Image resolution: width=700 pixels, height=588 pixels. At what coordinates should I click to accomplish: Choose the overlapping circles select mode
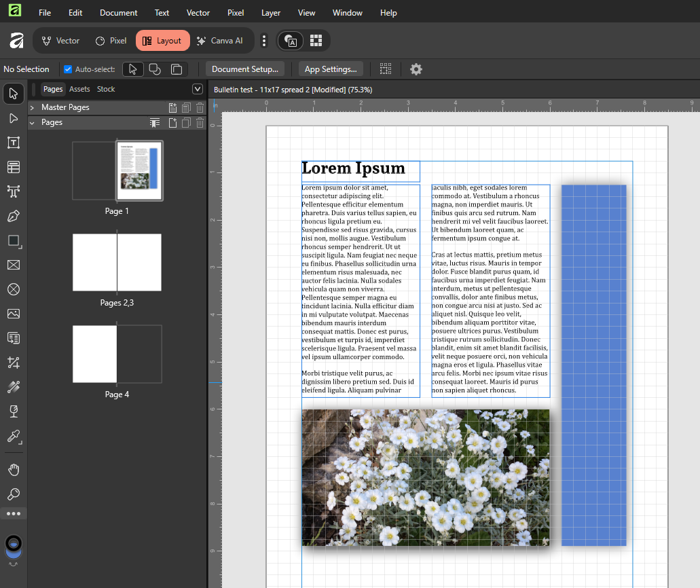click(155, 69)
